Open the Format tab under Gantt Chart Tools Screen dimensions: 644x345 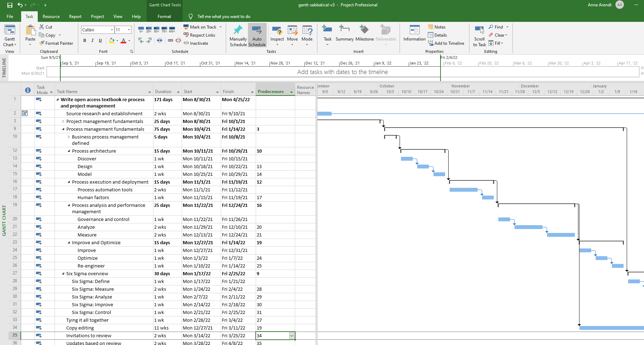click(x=164, y=16)
